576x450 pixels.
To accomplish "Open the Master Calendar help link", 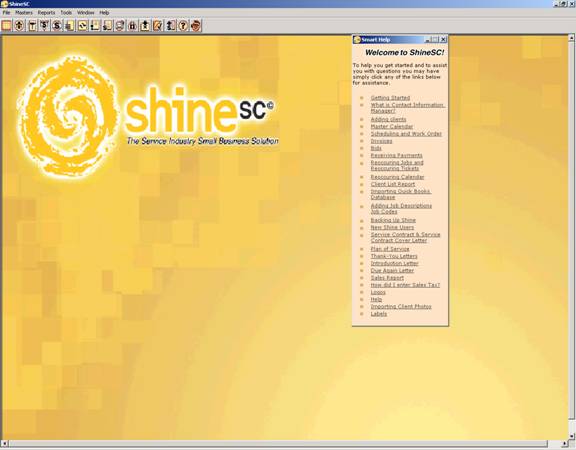I will pyautogui.click(x=392, y=126).
